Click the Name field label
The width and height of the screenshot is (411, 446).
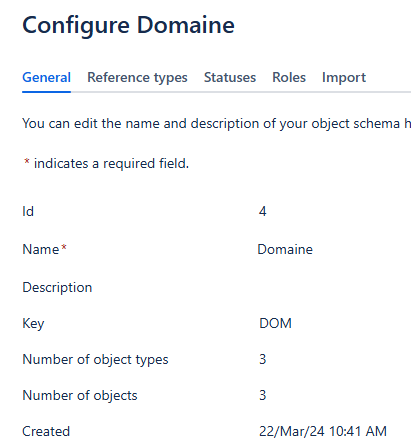pyautogui.click(x=41, y=249)
